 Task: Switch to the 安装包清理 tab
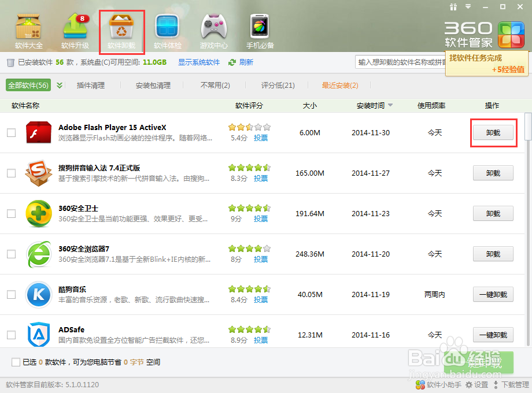(x=153, y=85)
